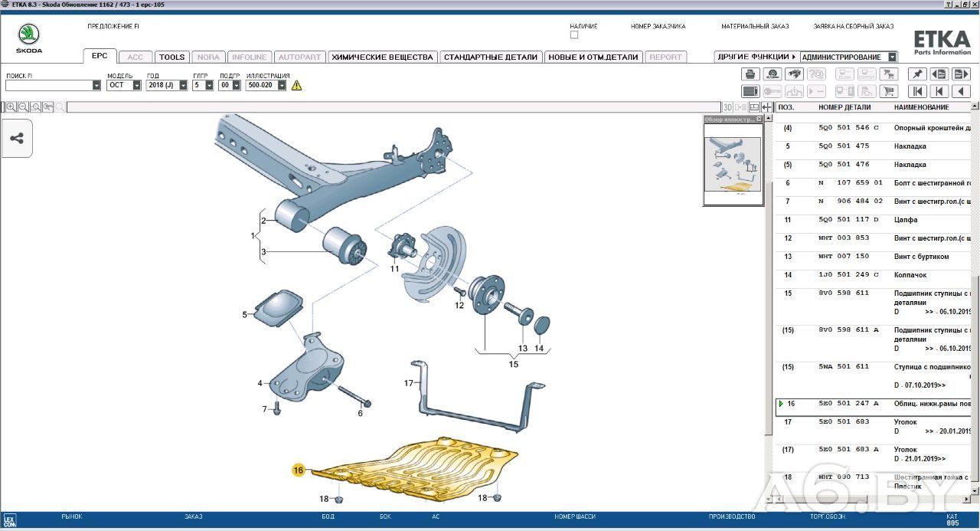Screen dimensions: 980x531
Task: Jump to first illustration with the double-bar arrow
Action: click(x=916, y=91)
